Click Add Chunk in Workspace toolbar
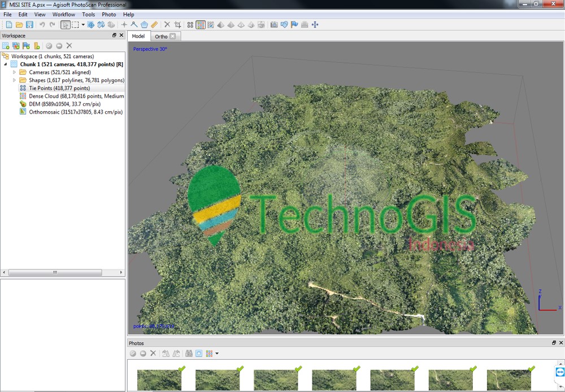 (6, 46)
